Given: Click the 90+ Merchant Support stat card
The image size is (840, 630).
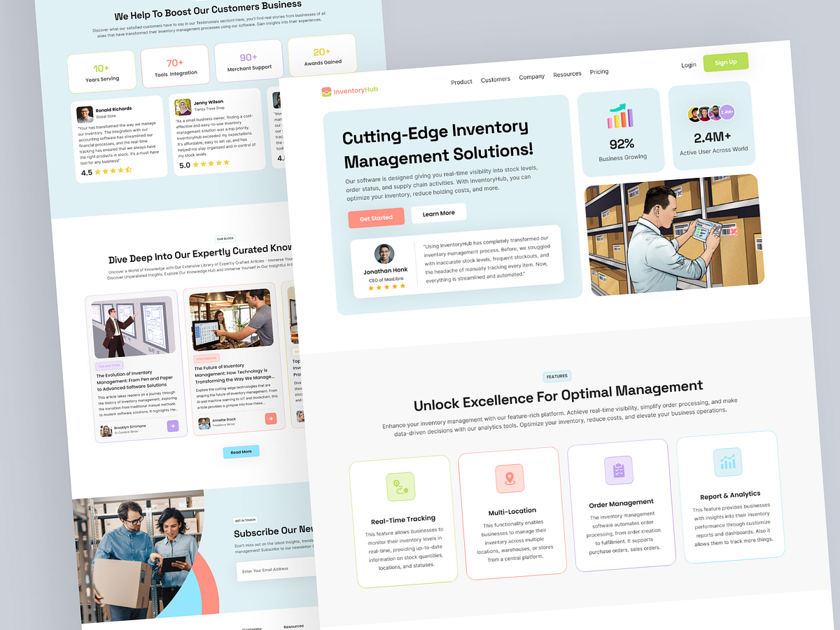Looking at the screenshot, I should coord(249,62).
